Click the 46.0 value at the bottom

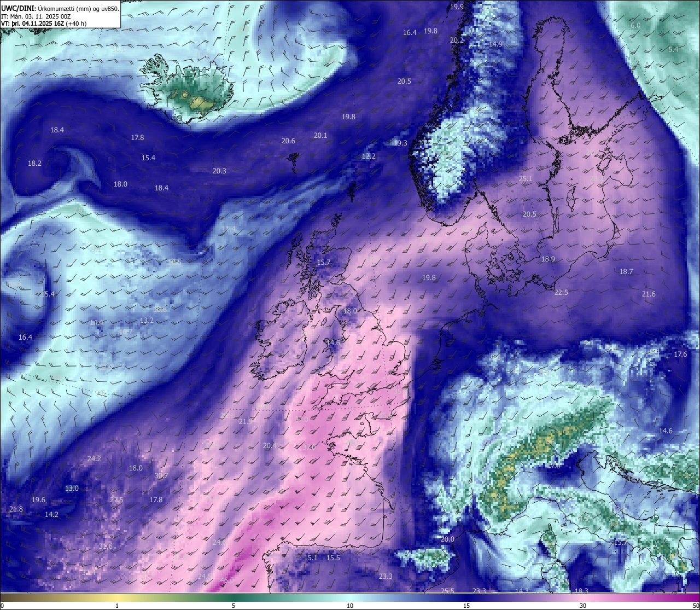pos(227,580)
